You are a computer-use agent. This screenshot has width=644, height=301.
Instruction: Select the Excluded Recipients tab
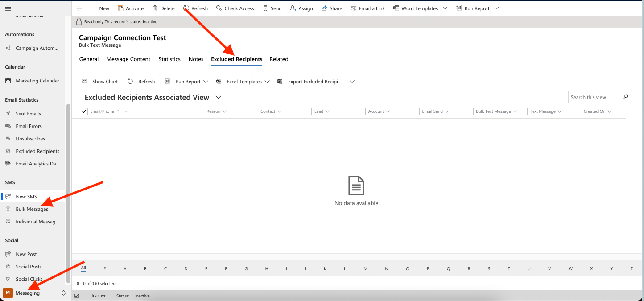[237, 59]
